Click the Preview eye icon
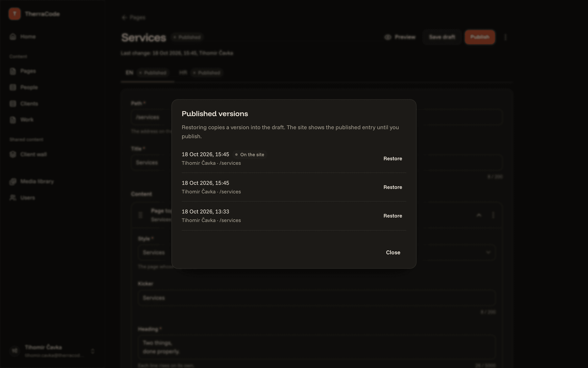 (388, 37)
